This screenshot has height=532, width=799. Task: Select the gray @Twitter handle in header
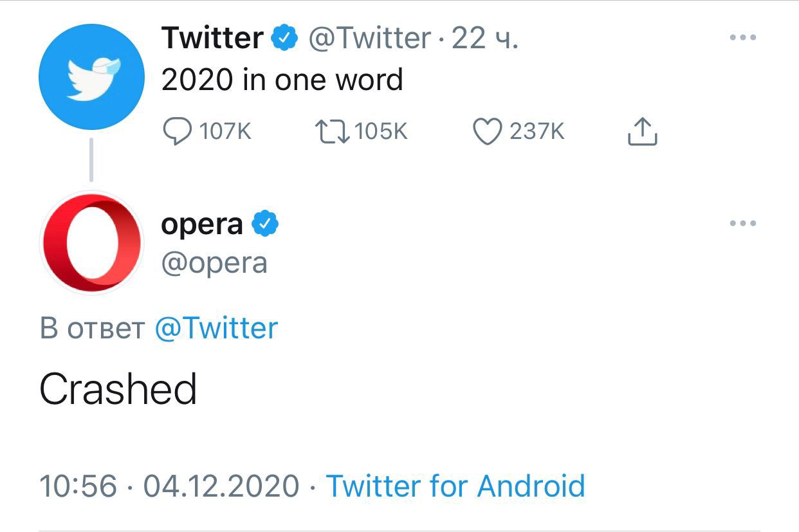(370, 39)
